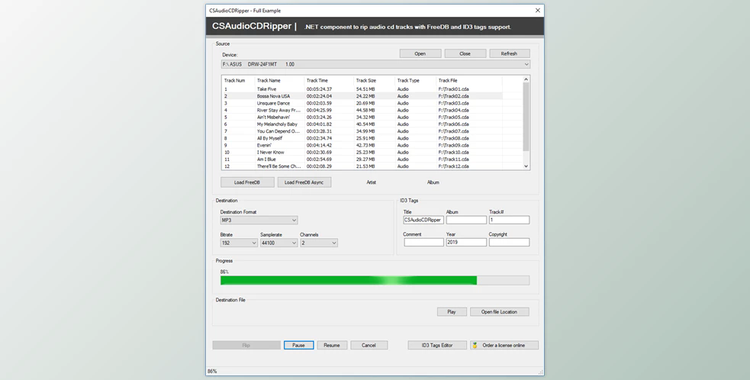Click the ID3 Album input field
750x380 pixels.
point(466,220)
